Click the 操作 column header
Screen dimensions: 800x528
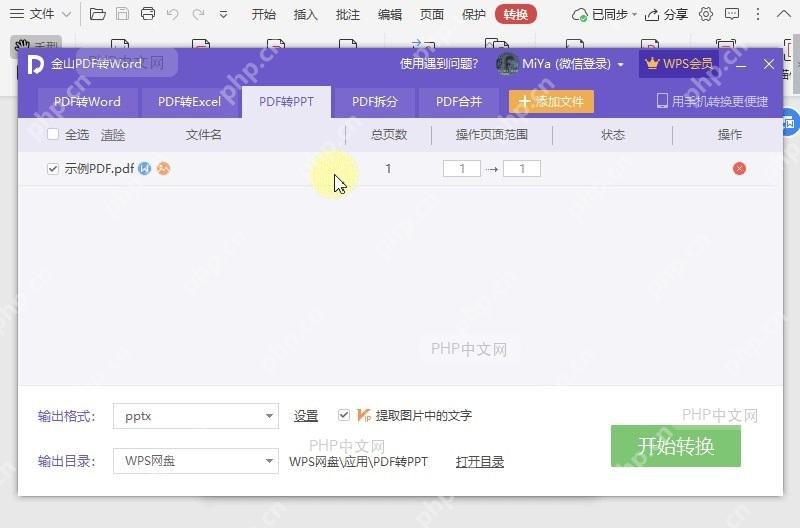pyautogui.click(x=730, y=135)
